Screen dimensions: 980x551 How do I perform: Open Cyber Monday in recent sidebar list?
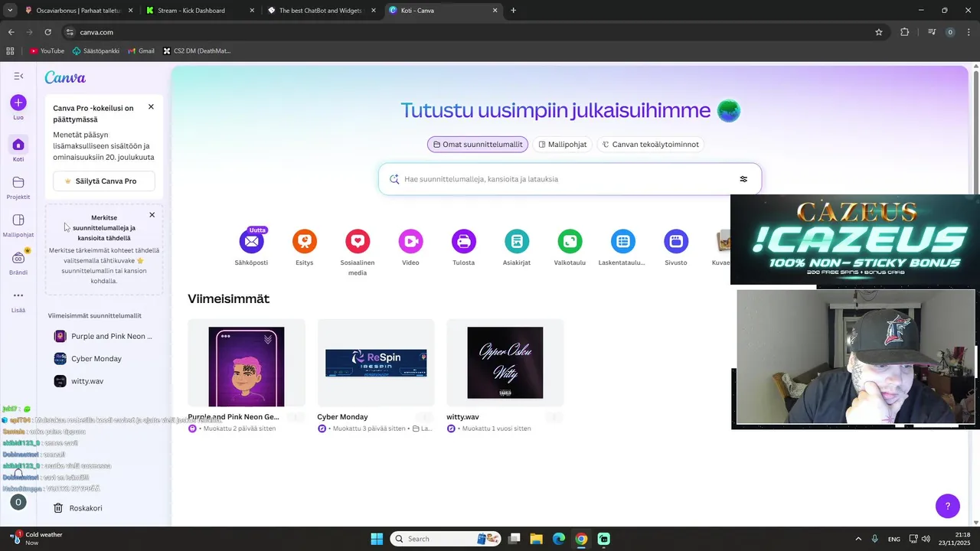(103, 358)
